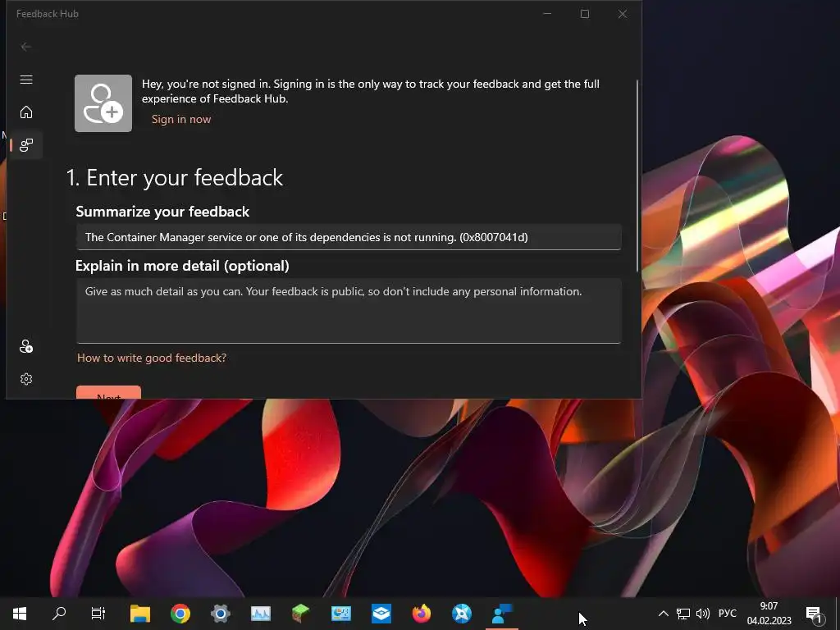Close the Feedback Hub window
This screenshot has width=840, height=630.
(623, 14)
